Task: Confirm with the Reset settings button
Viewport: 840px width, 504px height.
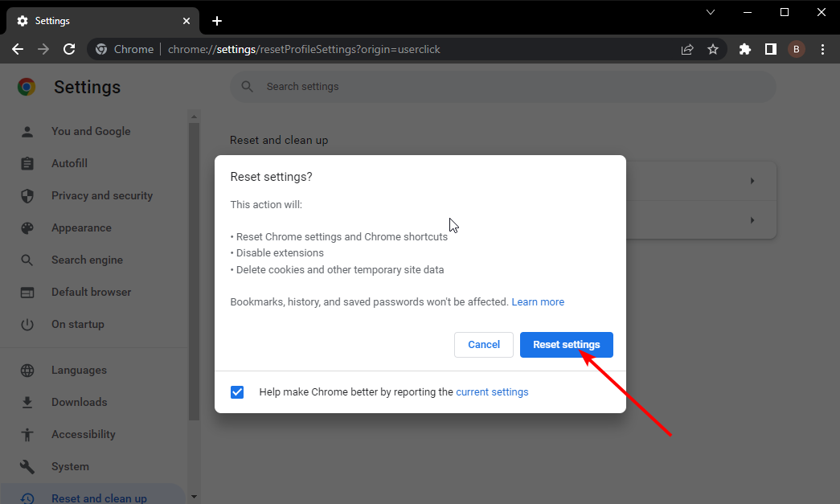Action: pos(566,344)
